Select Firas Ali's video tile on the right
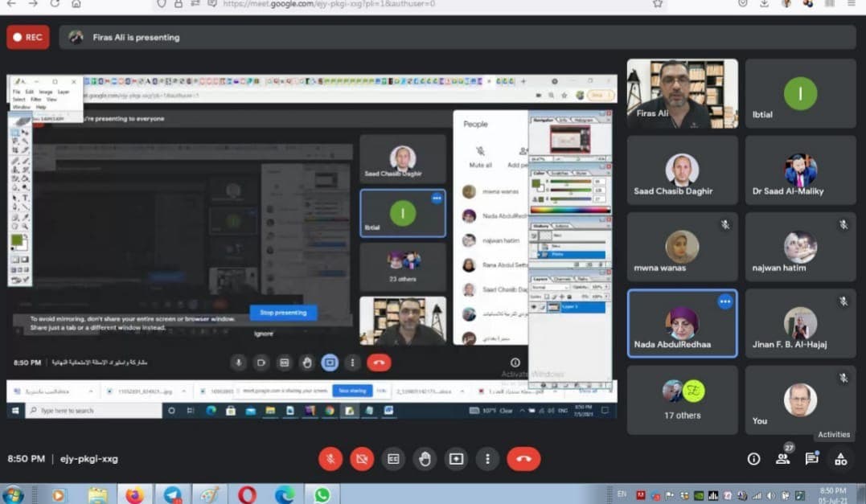The height and width of the screenshot is (504, 866). click(x=682, y=93)
